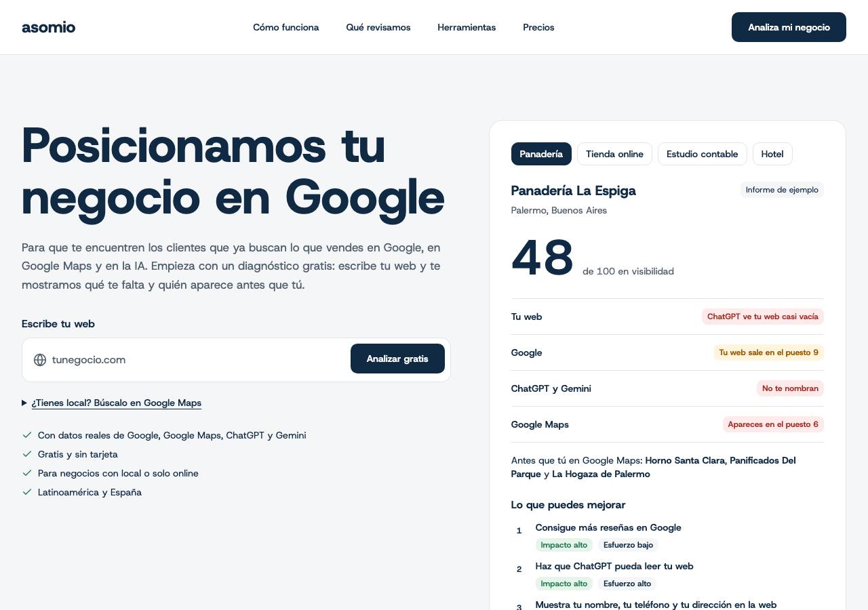Screen dimensions: 868x610
Task: Open 'Herramientas' in the navigation
Action: pyautogui.click(x=467, y=27)
